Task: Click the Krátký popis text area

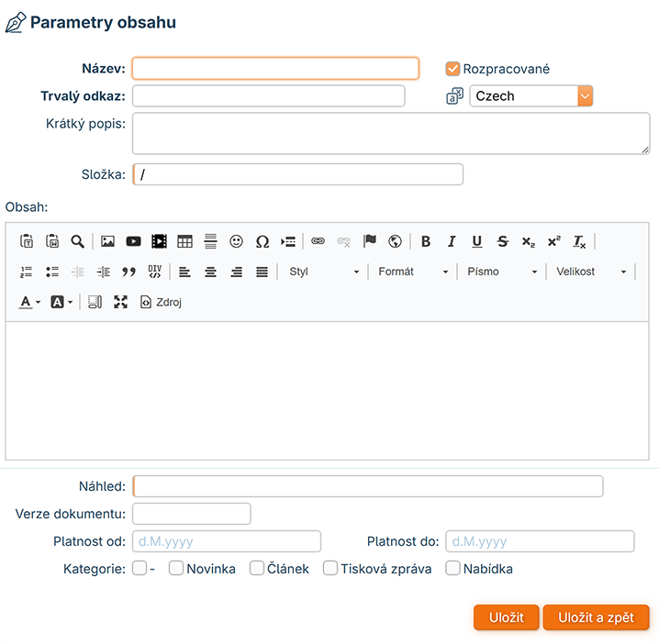Action: [x=391, y=134]
